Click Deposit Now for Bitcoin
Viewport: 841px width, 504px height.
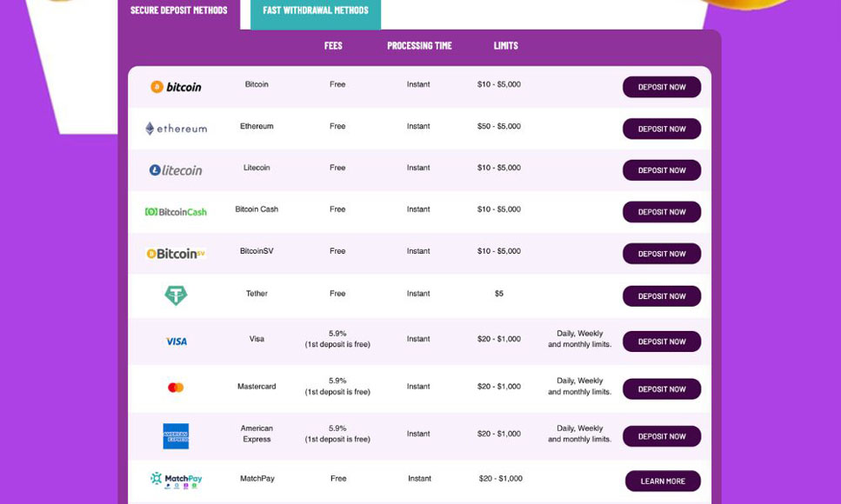point(661,87)
